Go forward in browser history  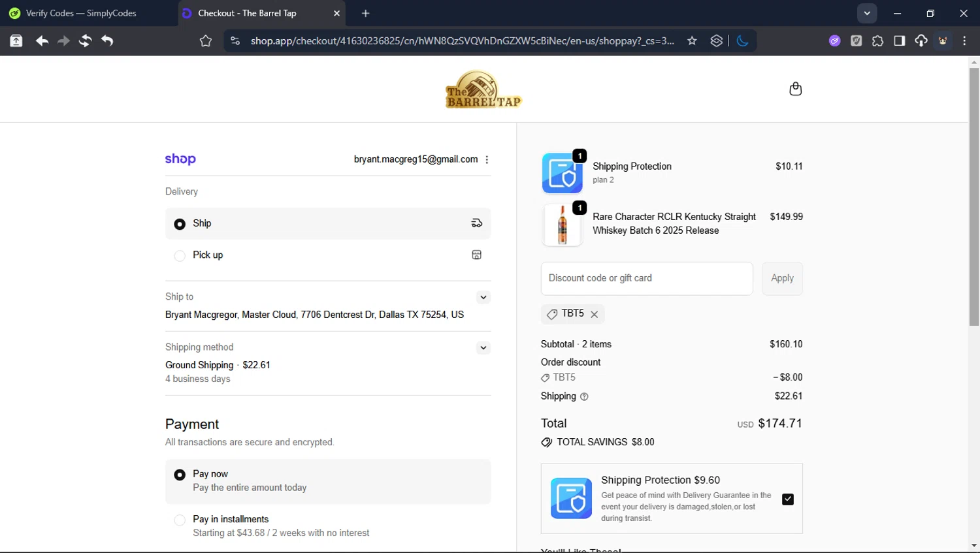pos(63,40)
